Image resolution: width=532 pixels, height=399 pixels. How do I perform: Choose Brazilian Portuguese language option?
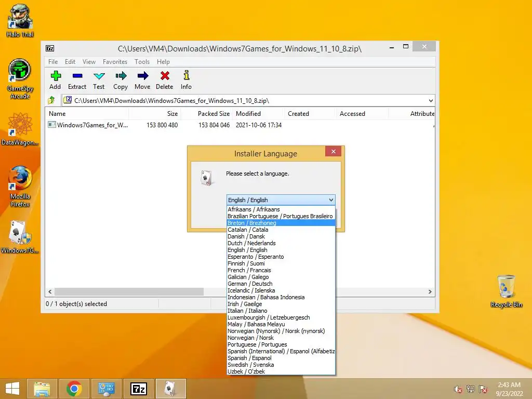[x=281, y=216]
